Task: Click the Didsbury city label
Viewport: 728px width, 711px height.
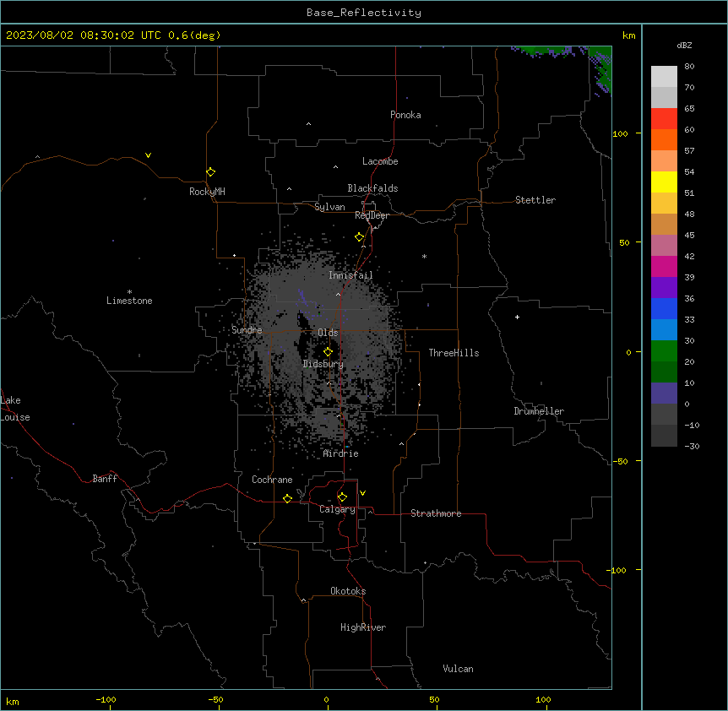Action: click(323, 364)
